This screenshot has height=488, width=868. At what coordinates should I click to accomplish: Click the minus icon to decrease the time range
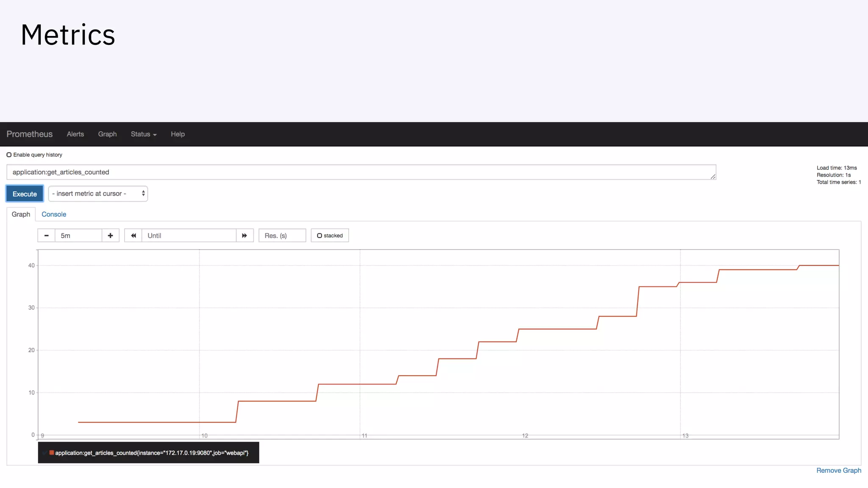click(46, 236)
